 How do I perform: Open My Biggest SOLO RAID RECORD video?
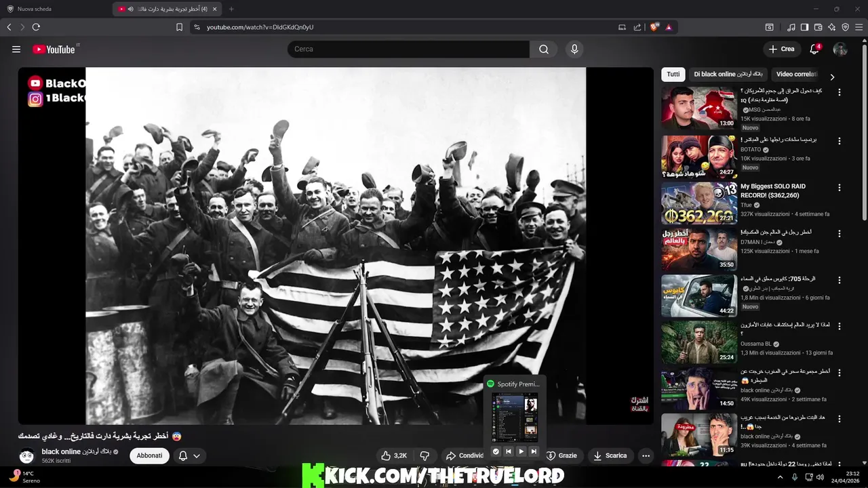tap(773, 190)
